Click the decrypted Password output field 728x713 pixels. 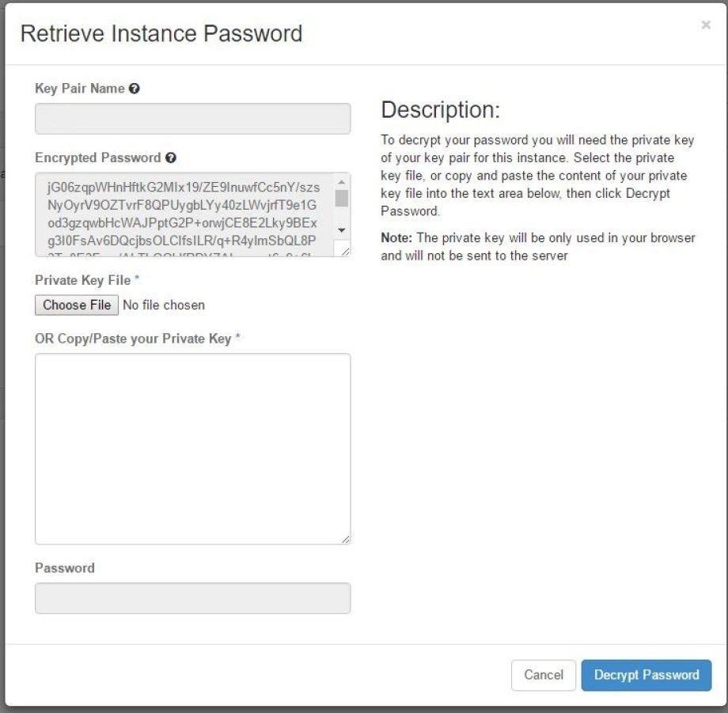pos(192,598)
